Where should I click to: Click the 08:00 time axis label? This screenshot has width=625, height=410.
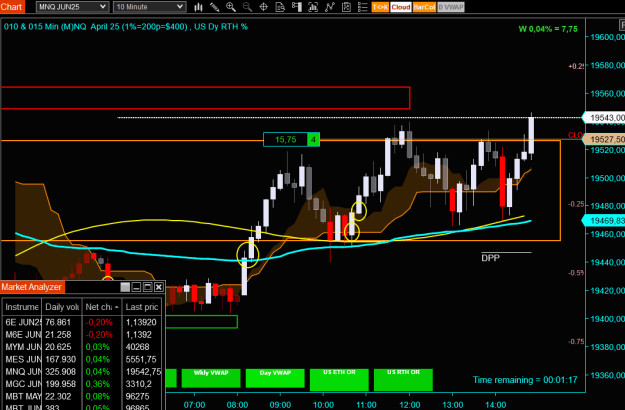[x=237, y=405]
